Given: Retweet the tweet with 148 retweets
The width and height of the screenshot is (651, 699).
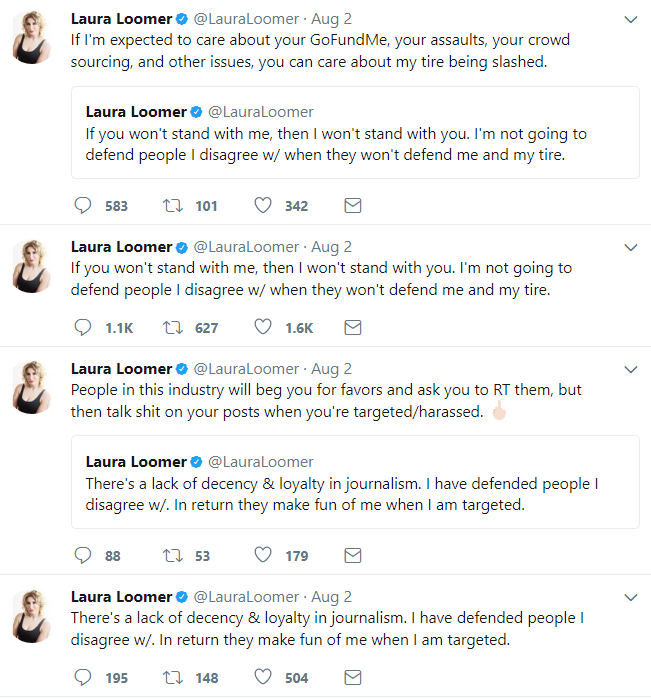Looking at the screenshot, I should (x=172, y=677).
